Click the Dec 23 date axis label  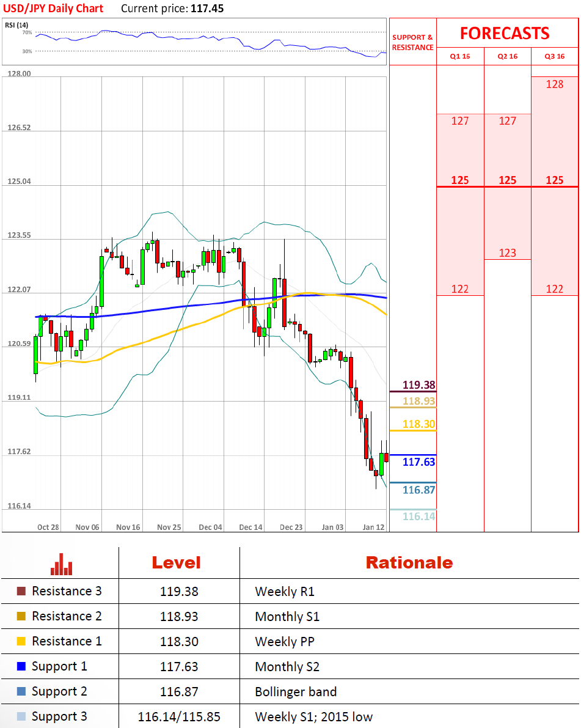coord(291,528)
